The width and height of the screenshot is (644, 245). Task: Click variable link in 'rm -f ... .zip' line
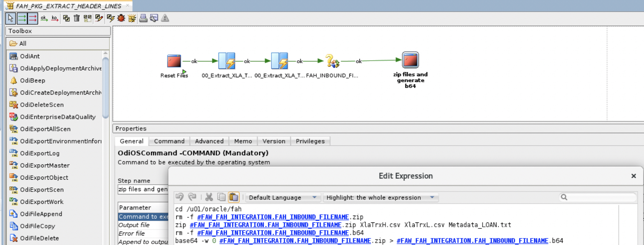(273, 217)
